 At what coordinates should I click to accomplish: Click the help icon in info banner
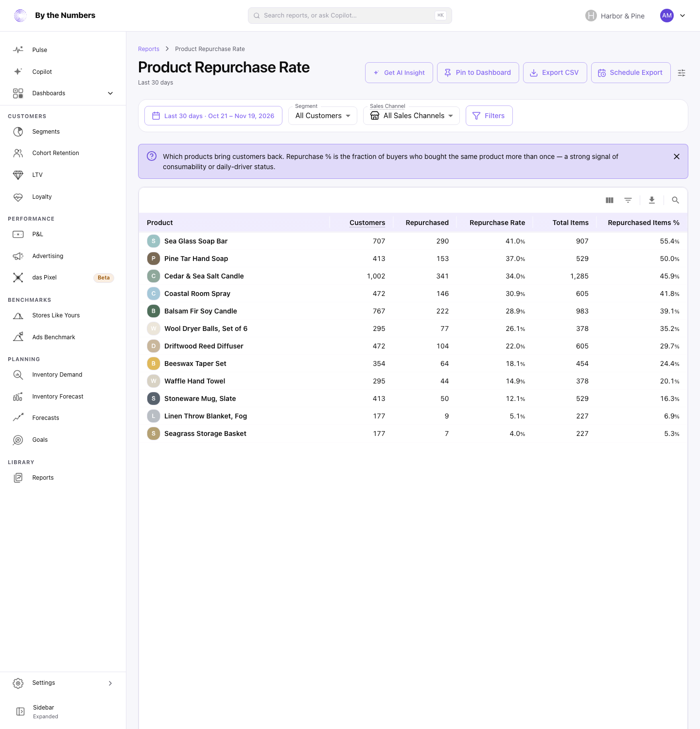coord(152,156)
